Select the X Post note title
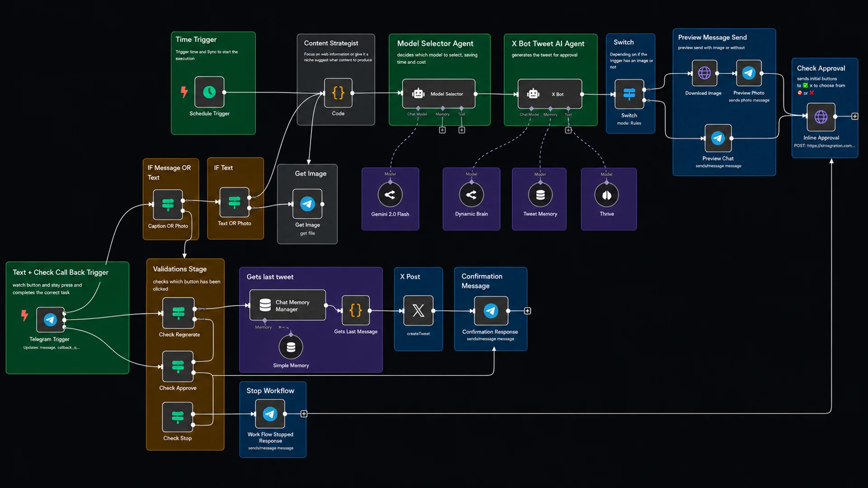The width and height of the screenshot is (868, 488). tap(410, 277)
